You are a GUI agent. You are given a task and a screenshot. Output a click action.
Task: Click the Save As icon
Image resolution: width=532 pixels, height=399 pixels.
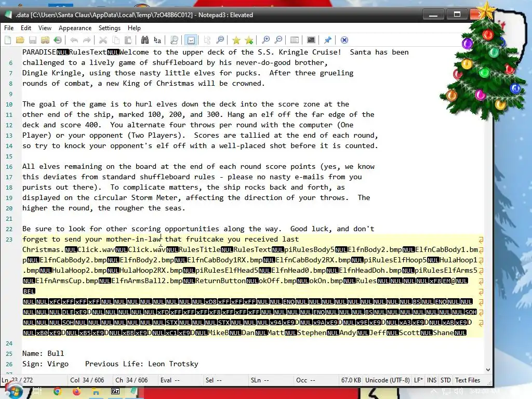click(x=45, y=40)
